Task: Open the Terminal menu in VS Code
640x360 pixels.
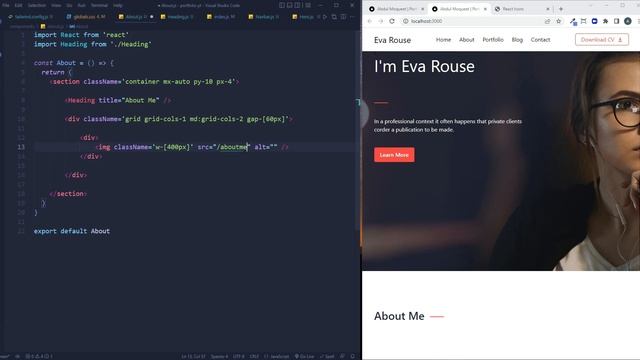Action: click(x=99, y=5)
